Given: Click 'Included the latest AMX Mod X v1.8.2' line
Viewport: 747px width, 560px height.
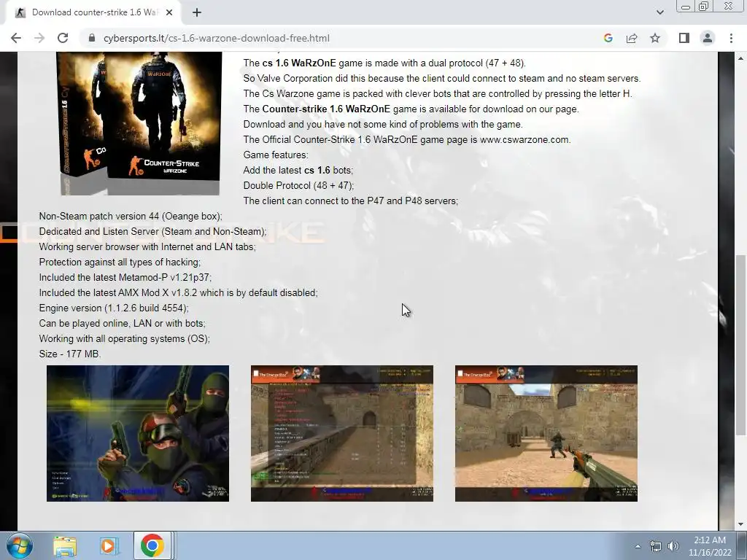Looking at the screenshot, I should (178, 292).
